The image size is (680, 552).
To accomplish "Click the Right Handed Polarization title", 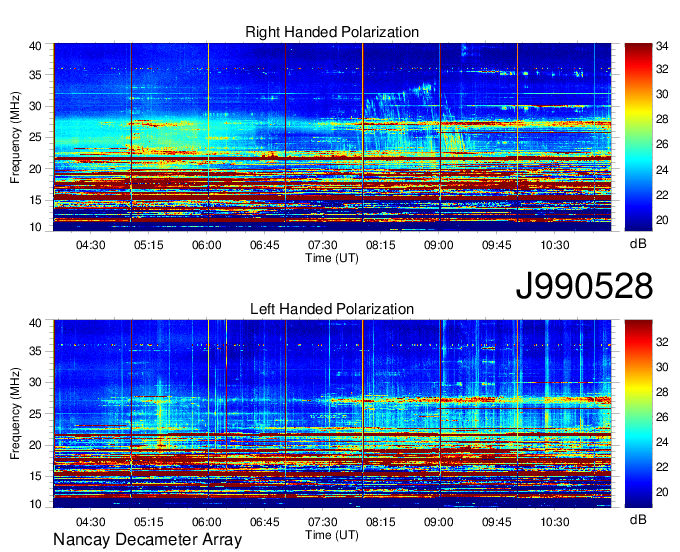I will click(x=332, y=32).
